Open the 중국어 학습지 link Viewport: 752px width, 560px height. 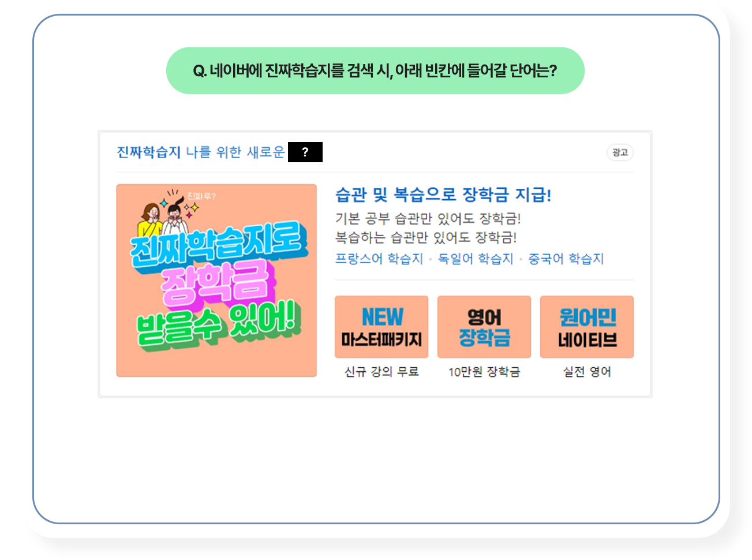pyautogui.click(x=566, y=259)
